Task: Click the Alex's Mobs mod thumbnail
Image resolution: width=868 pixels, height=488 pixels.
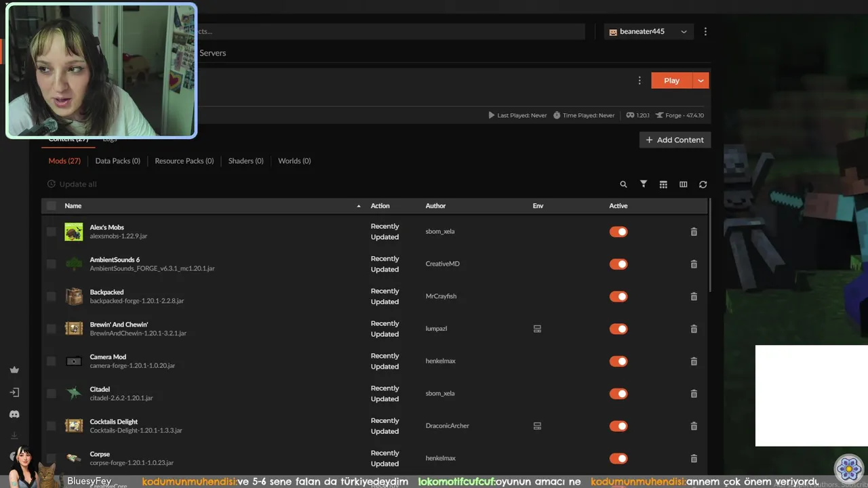Action: tap(73, 232)
